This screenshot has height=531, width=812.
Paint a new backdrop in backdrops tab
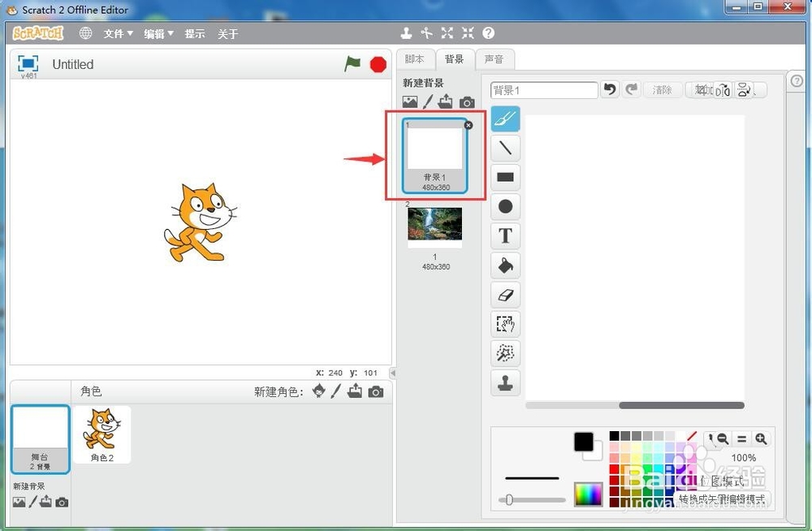click(x=427, y=102)
